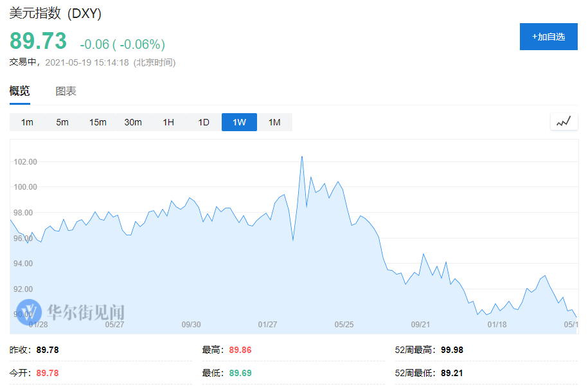Click the chart peak near 102.00
Screen dimensions: 588x389
coord(301,156)
